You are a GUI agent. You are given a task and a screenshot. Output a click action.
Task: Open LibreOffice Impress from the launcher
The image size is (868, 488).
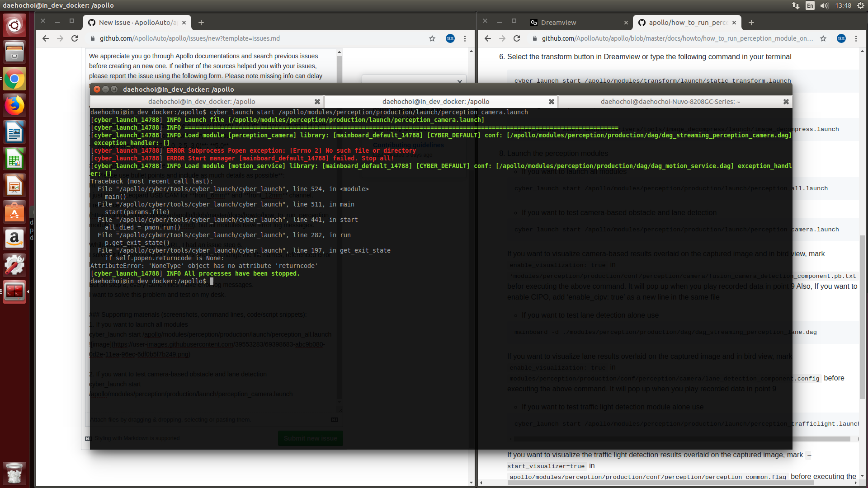[14, 186]
